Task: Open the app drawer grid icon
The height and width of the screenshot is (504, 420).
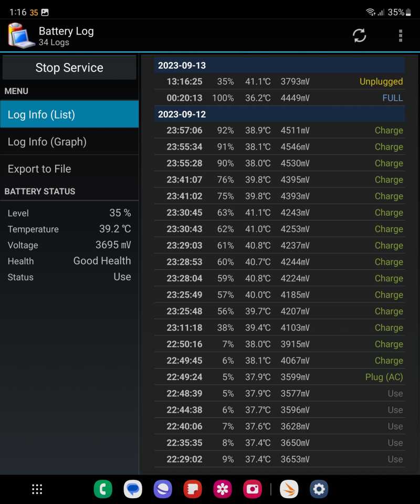Action: 37,489
